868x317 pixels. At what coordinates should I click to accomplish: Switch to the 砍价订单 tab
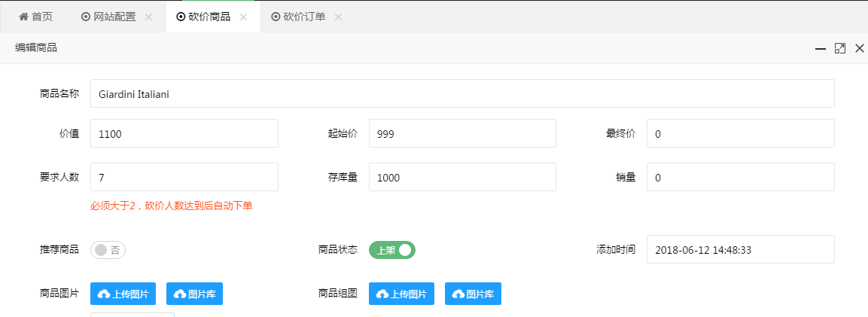click(299, 17)
